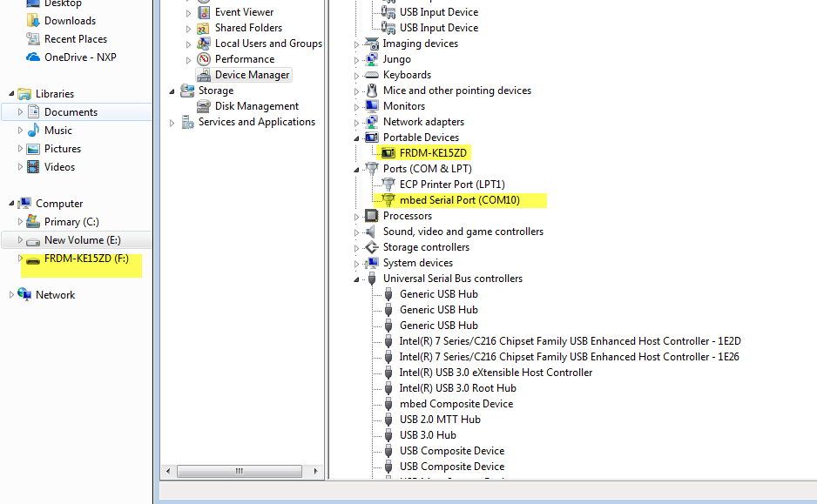817x504 pixels.
Task: Click right arrow of console tree scrollbar
Action: (315, 471)
